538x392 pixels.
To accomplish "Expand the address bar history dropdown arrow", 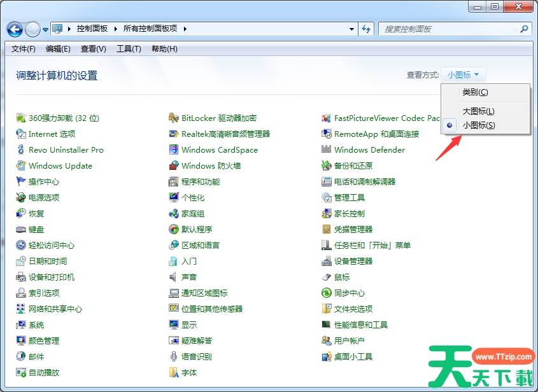I will [351, 29].
